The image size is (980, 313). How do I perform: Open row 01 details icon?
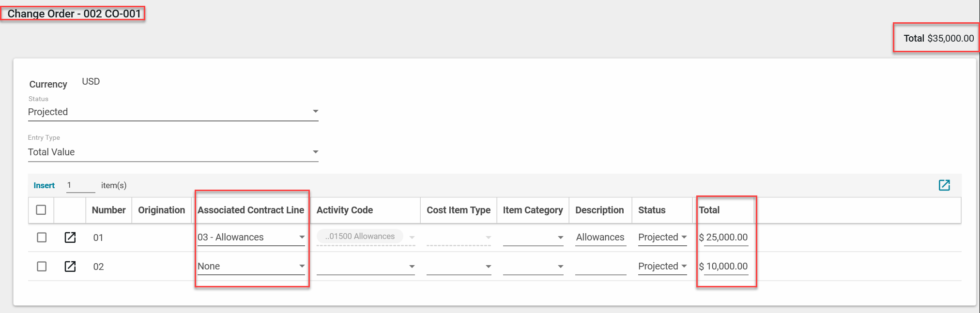coord(70,237)
